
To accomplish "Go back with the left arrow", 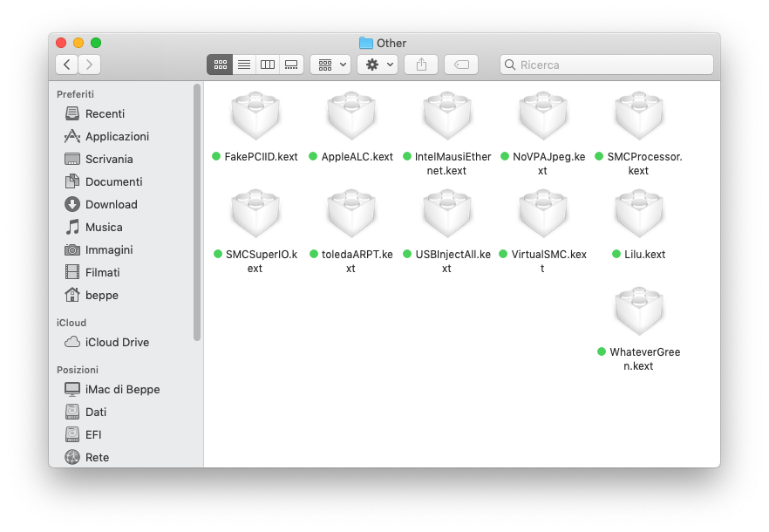I will pyautogui.click(x=66, y=65).
